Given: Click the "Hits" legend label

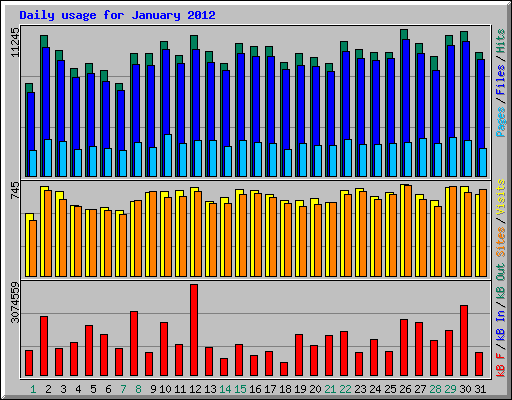Looking at the screenshot, I should click(x=501, y=41).
